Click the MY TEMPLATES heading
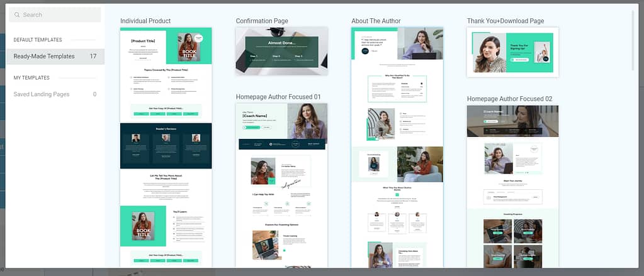Viewport: 644px width, 276px height. point(31,77)
